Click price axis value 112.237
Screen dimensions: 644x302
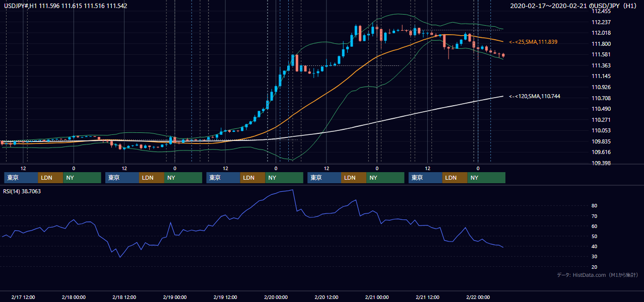click(600, 22)
